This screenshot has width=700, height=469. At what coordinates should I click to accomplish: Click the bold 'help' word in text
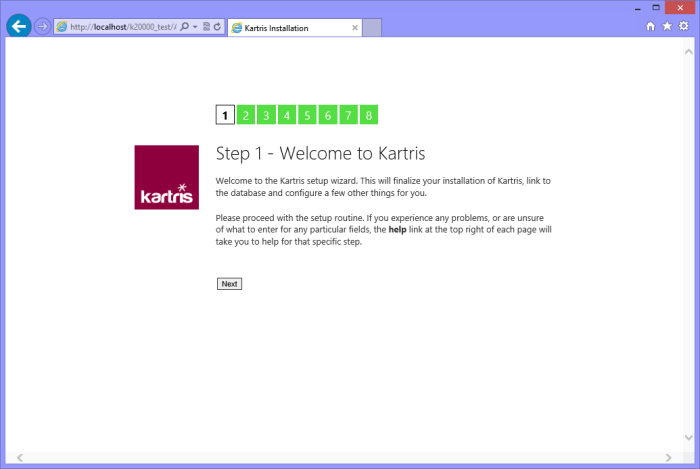397,230
